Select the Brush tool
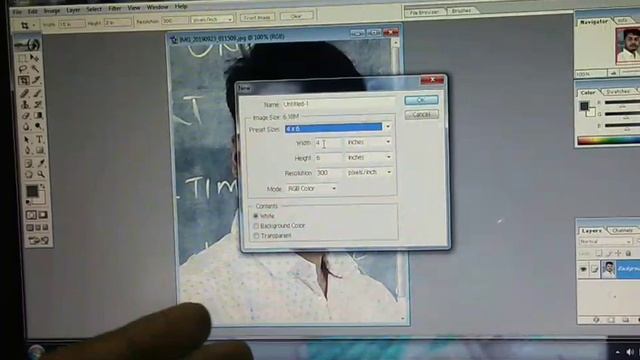Viewport: 640px width, 360px height. tap(37, 93)
